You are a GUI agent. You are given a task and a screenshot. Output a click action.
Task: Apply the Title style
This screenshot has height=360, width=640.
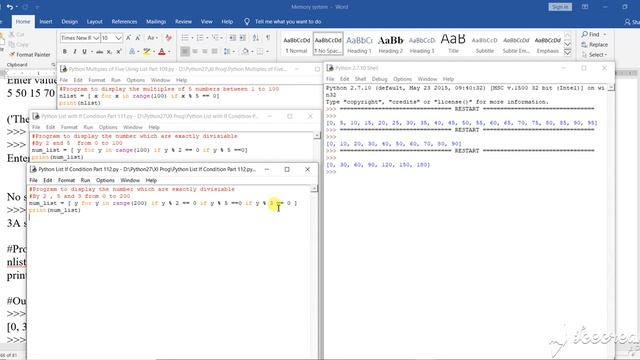[453, 44]
